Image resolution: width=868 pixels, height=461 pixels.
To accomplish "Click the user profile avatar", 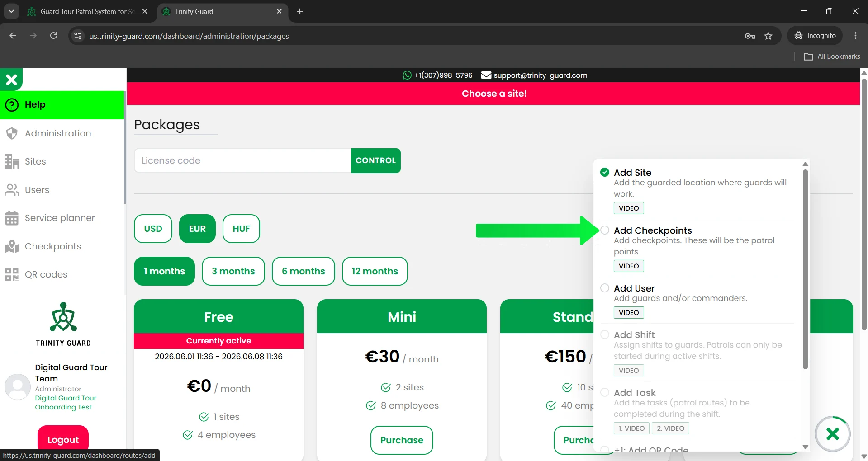I will (x=18, y=386).
